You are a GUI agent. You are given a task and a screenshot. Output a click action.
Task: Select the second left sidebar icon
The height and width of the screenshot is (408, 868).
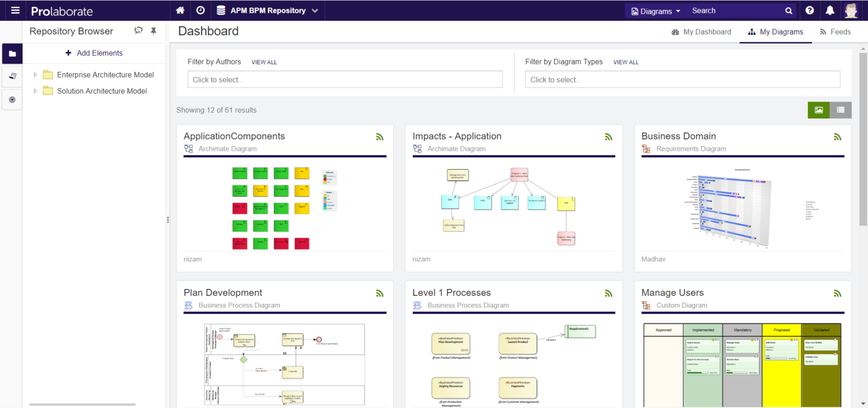pyautogui.click(x=12, y=76)
